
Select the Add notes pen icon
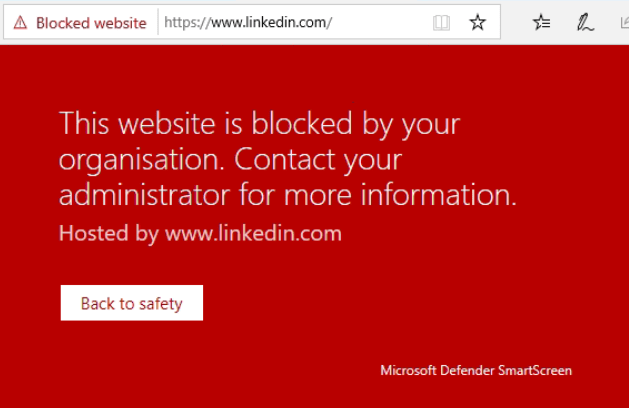tap(585, 22)
